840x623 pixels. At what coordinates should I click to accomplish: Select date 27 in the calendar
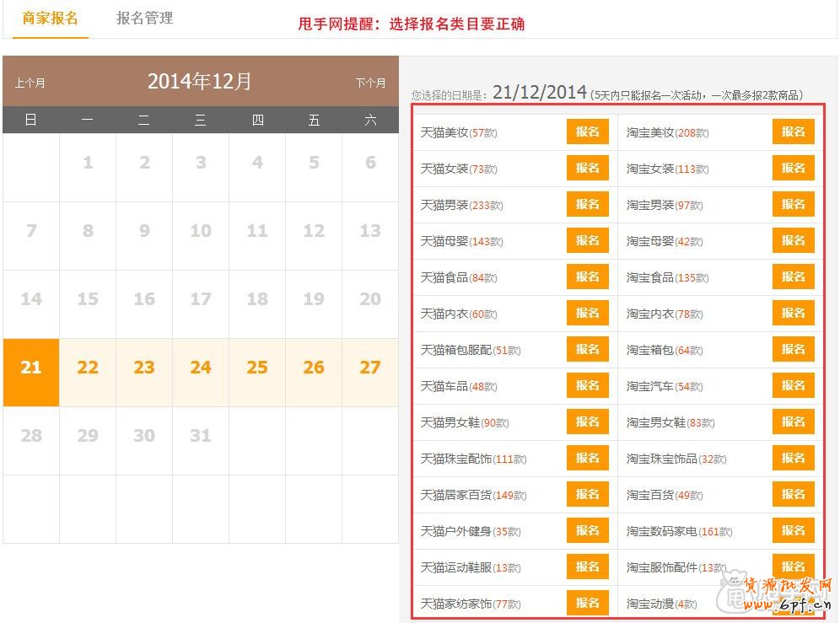coord(370,368)
